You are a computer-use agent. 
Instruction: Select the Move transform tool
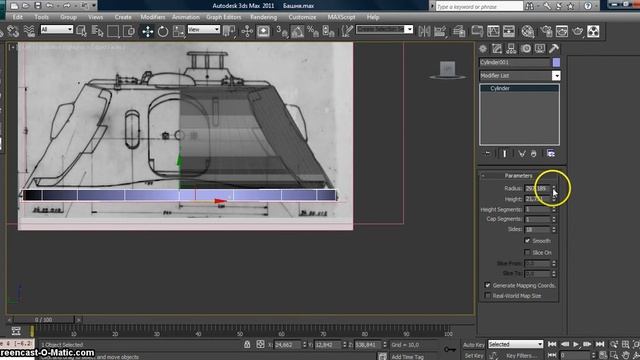pyautogui.click(x=147, y=31)
